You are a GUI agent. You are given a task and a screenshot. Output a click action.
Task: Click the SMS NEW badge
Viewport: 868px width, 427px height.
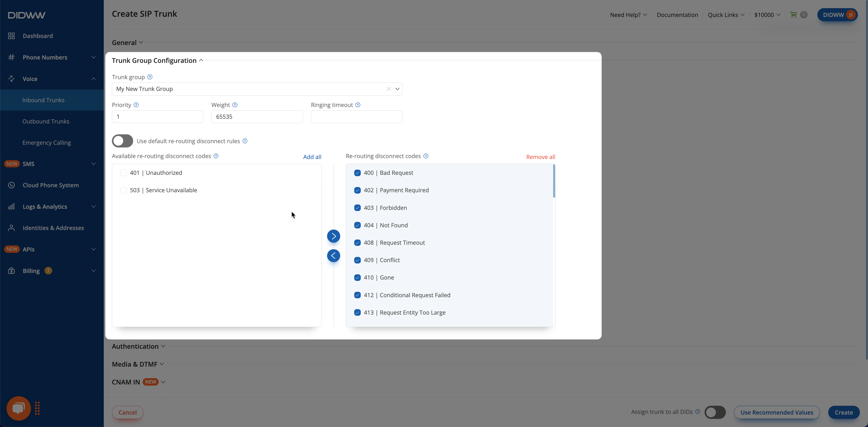point(12,164)
